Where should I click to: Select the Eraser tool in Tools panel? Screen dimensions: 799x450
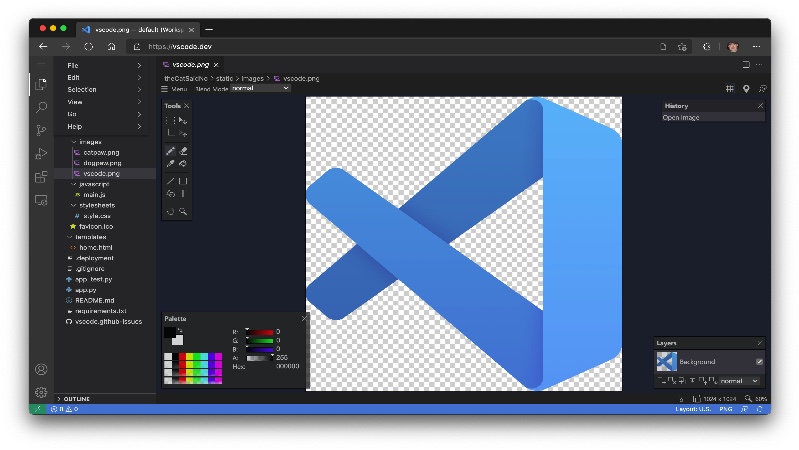(183, 151)
